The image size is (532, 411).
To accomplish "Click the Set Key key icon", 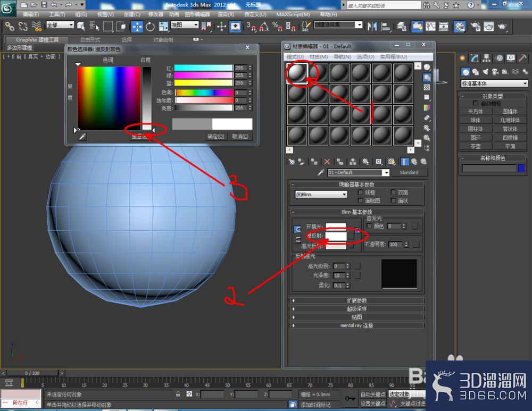I will tap(350, 398).
